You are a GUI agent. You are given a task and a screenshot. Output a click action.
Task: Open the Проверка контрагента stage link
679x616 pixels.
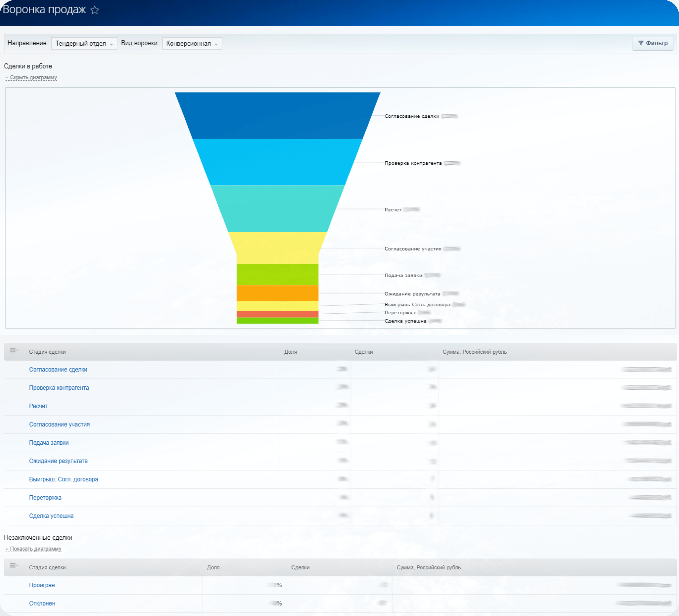(x=59, y=388)
